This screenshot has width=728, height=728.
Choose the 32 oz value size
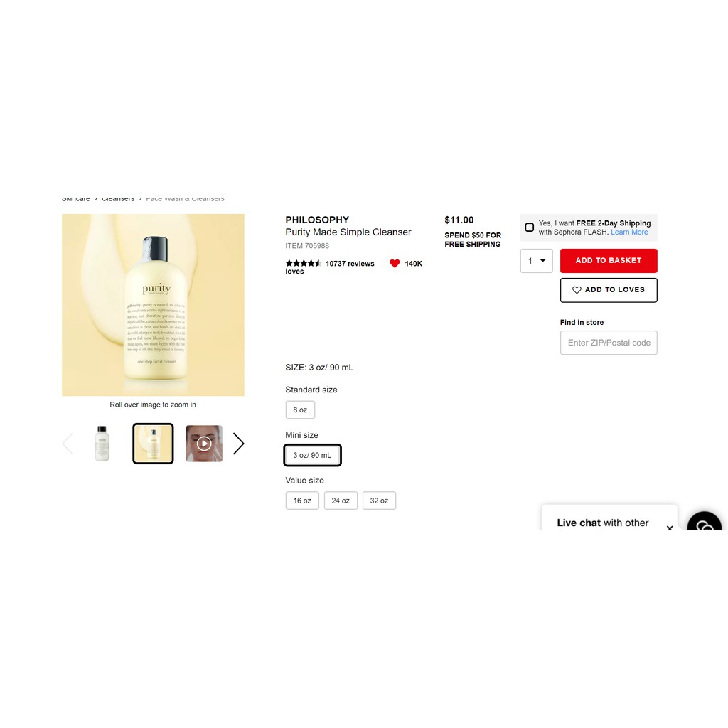pos(379,500)
